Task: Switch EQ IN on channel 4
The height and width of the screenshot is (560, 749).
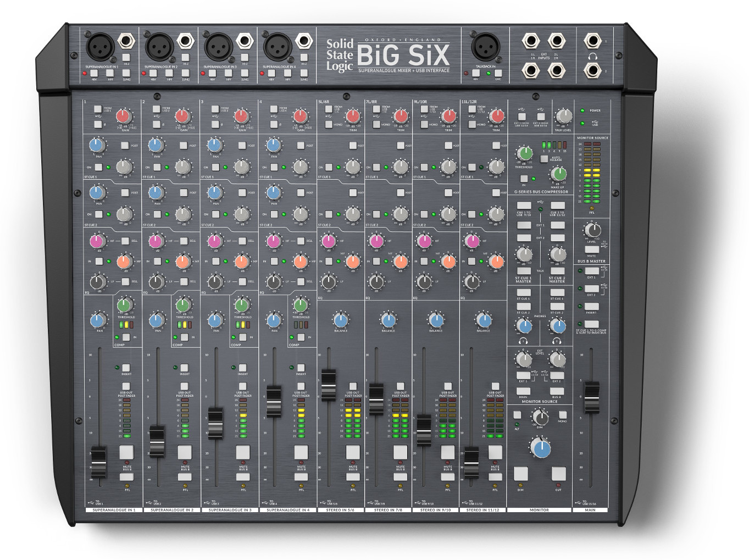Action: (274, 262)
